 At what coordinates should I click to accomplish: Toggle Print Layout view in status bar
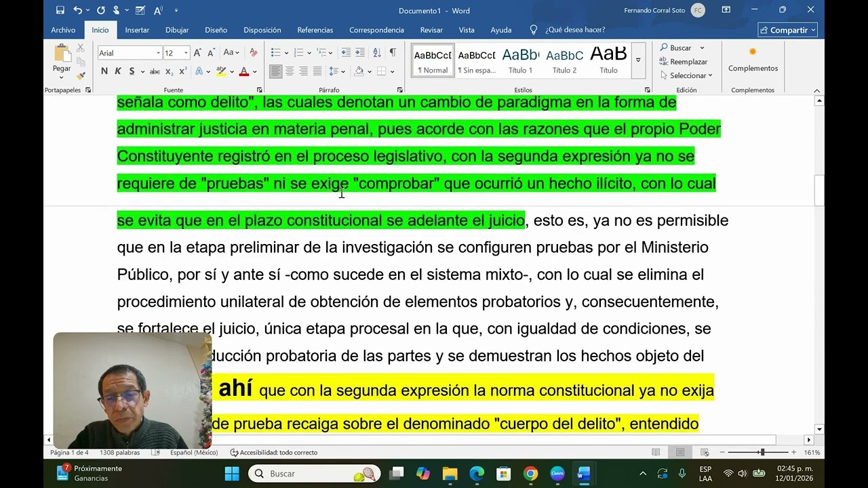pyautogui.click(x=680, y=452)
